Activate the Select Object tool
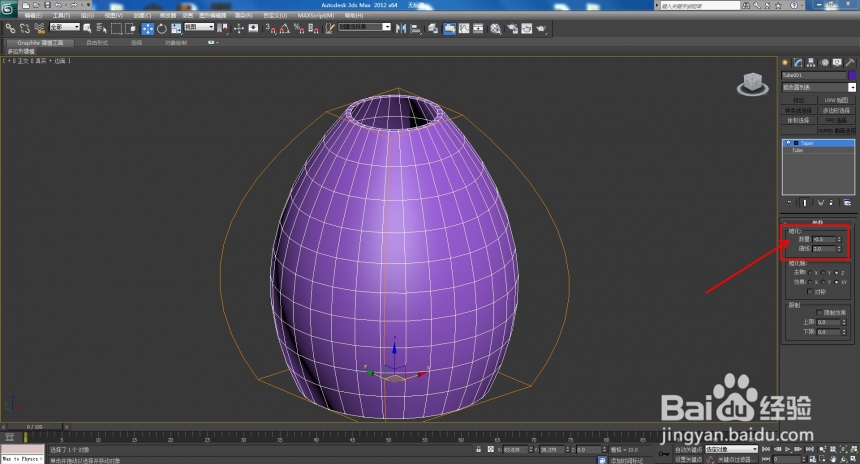Viewport: 860px width, 464px height. (x=87, y=28)
